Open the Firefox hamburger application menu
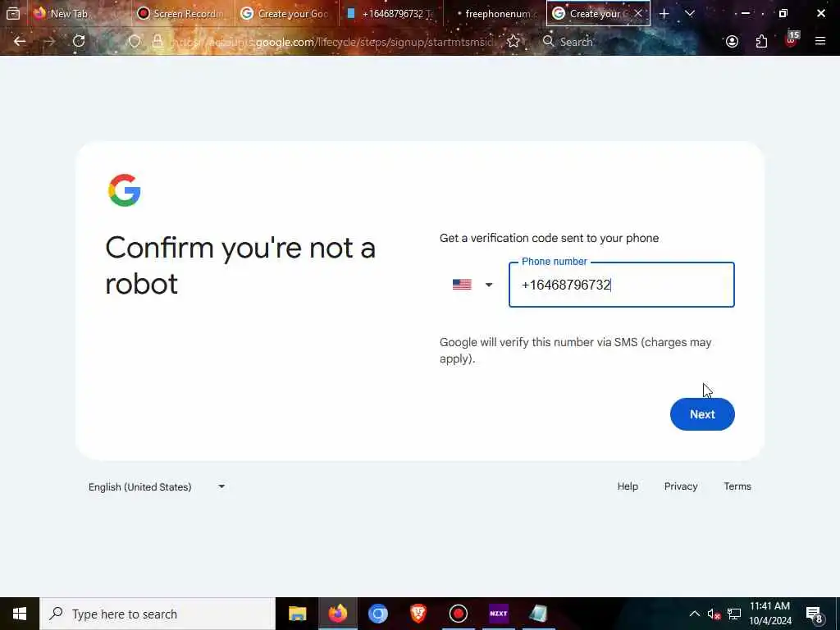 click(x=820, y=41)
